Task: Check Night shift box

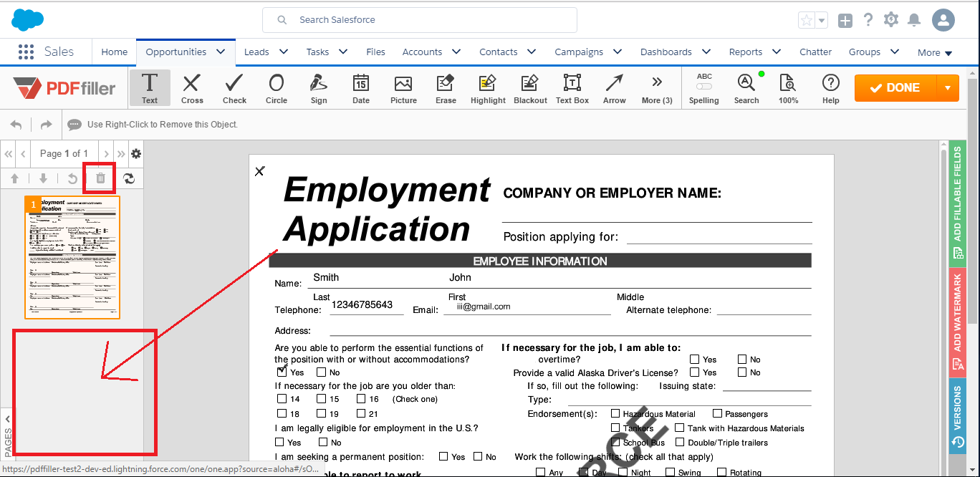Action: (623, 472)
